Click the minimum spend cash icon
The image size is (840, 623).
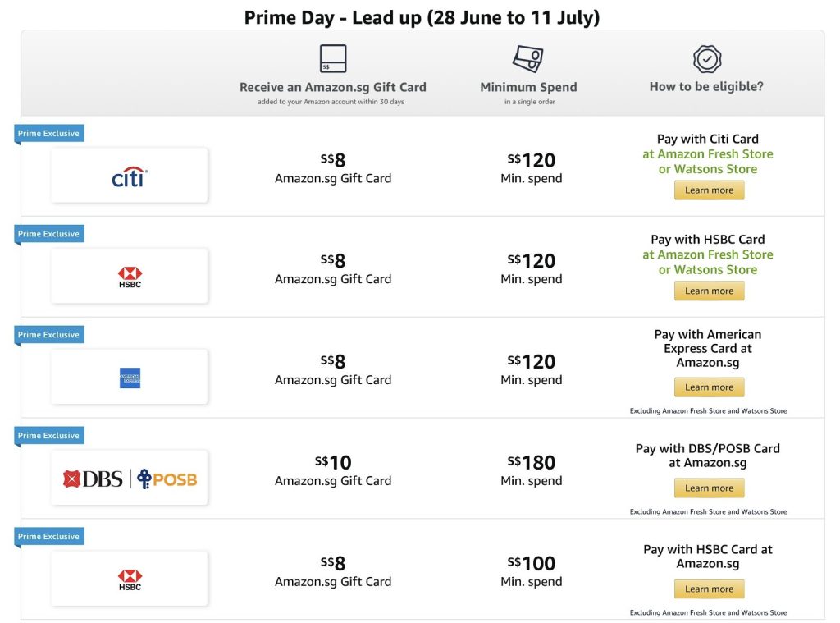527,59
